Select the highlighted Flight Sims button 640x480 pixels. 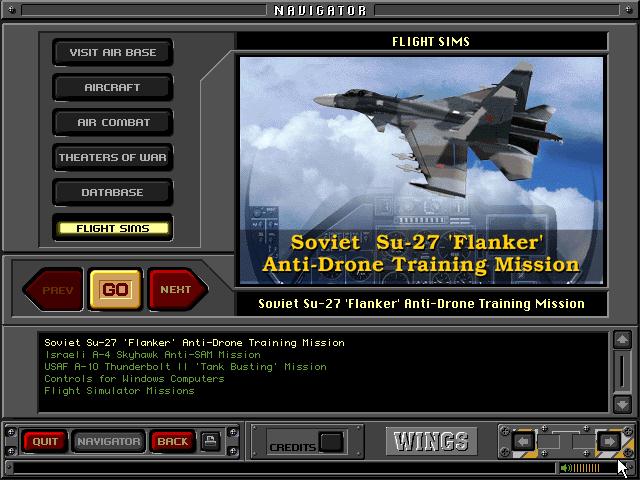(113, 228)
